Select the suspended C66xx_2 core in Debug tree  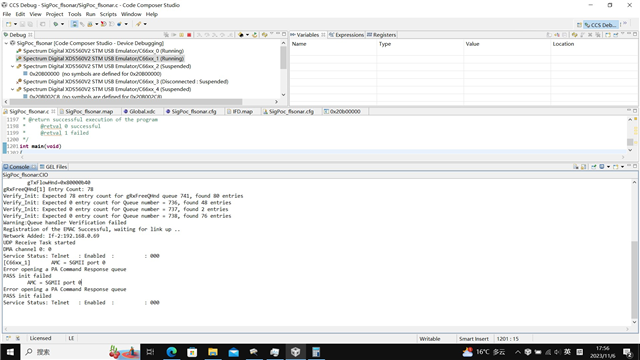point(107,66)
